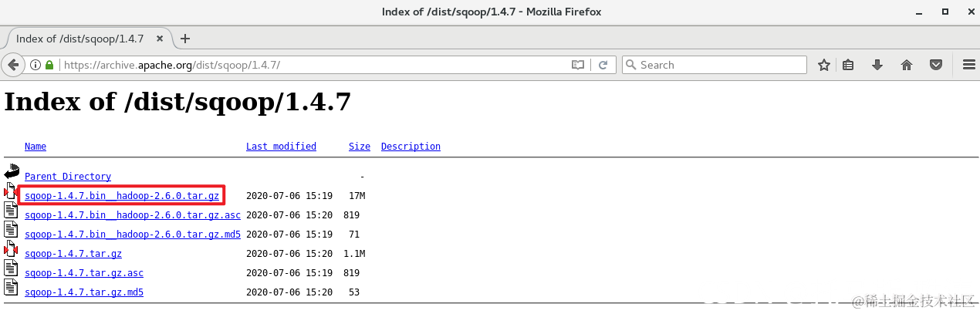
Task: Toggle Reader View icon in address bar
Action: click(578, 65)
